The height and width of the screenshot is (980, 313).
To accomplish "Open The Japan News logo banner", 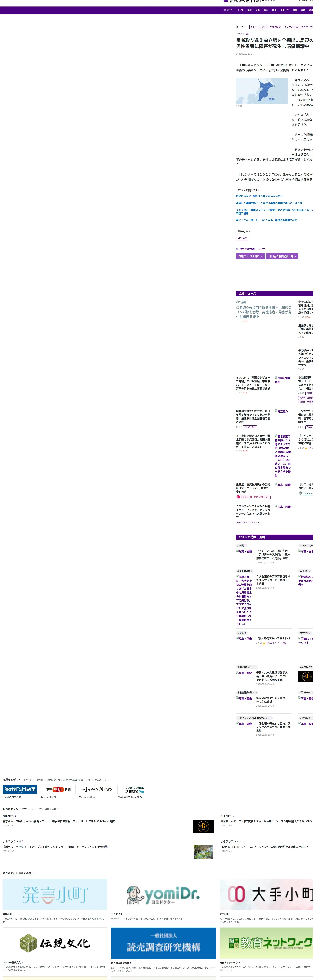I will tap(97, 789).
